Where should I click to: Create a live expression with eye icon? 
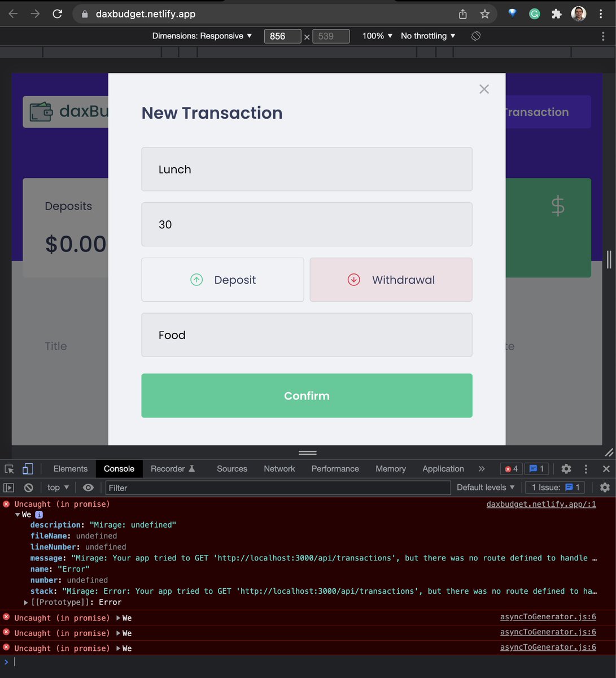(x=88, y=488)
